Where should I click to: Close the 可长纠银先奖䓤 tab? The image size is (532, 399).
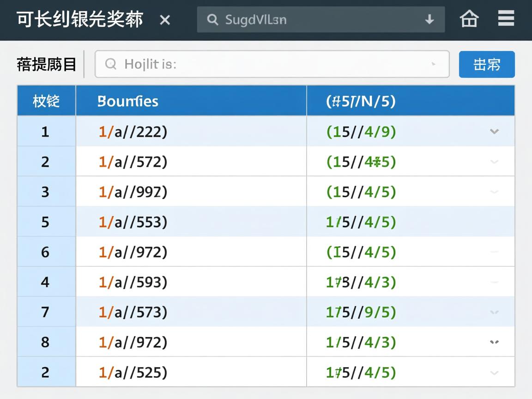[165, 20]
